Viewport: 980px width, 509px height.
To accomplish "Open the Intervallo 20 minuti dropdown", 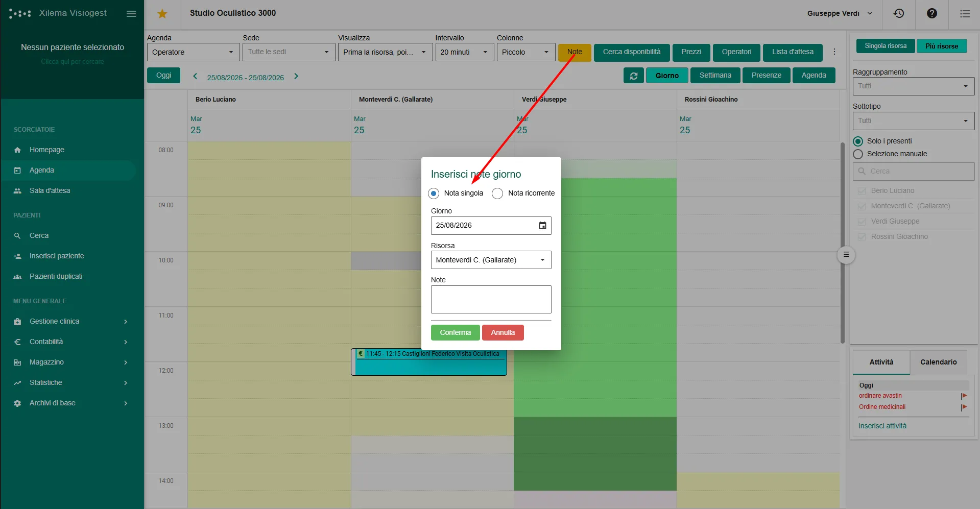I will tap(465, 52).
